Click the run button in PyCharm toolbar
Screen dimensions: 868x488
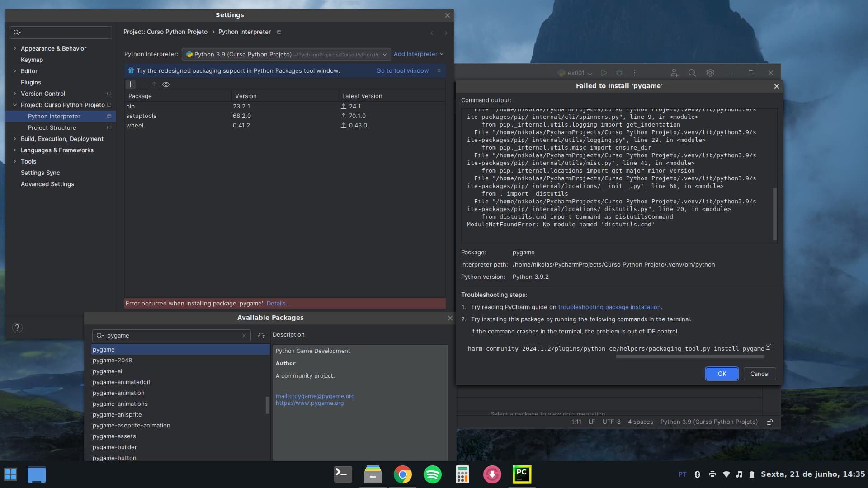pyautogui.click(x=604, y=73)
